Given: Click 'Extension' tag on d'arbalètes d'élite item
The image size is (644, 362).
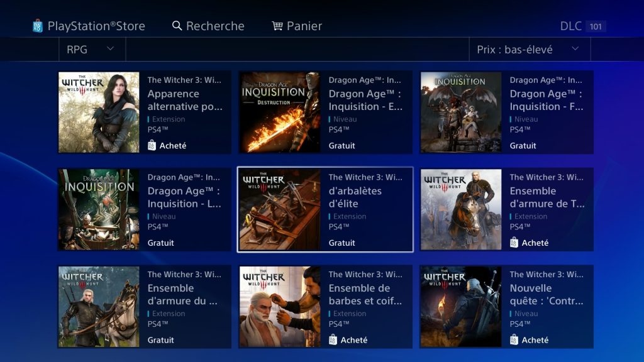Looking at the screenshot, I should (350, 216).
